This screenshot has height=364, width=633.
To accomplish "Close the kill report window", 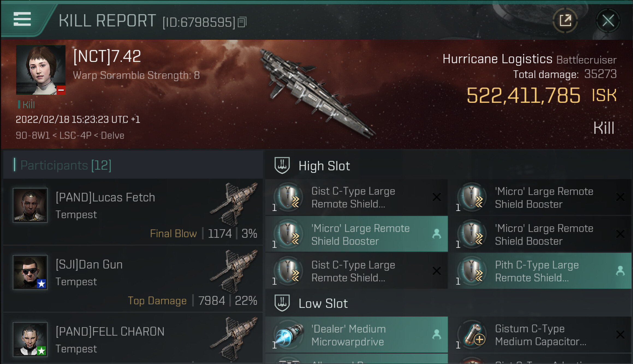I will [608, 20].
